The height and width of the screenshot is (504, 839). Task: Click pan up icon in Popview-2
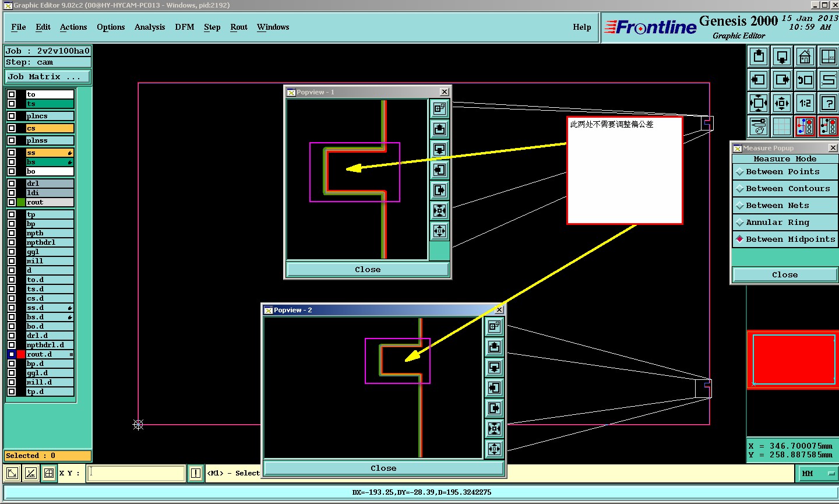click(x=494, y=347)
